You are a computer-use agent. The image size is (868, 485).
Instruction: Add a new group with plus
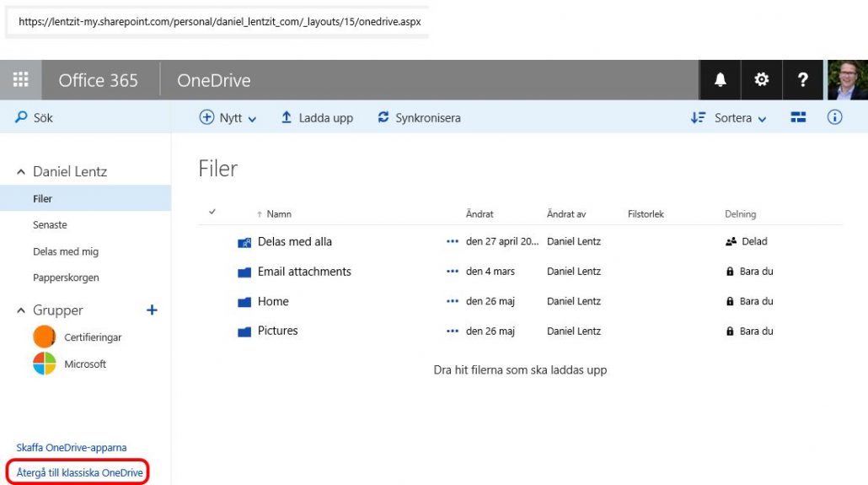point(152,310)
